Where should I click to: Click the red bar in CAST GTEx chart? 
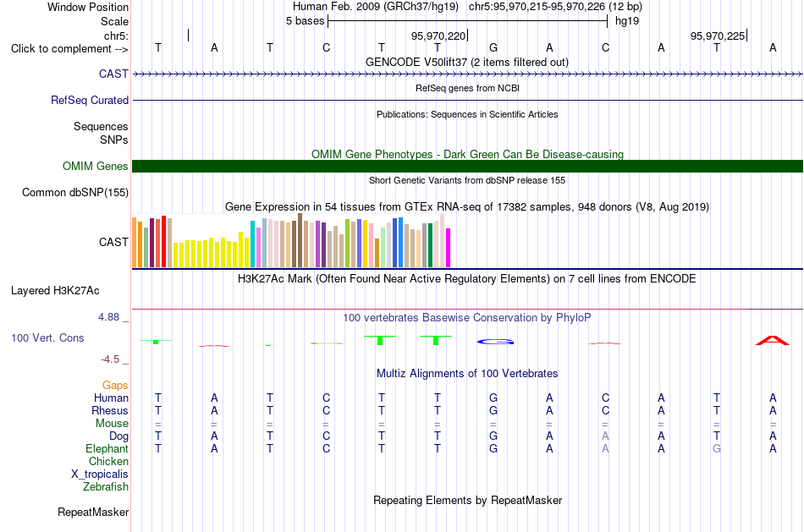(x=164, y=241)
